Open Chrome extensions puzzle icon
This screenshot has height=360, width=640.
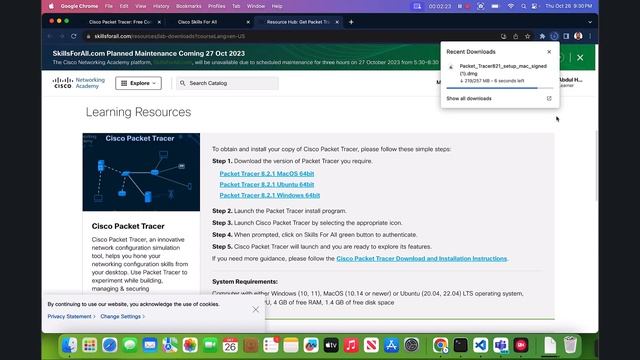(542, 36)
